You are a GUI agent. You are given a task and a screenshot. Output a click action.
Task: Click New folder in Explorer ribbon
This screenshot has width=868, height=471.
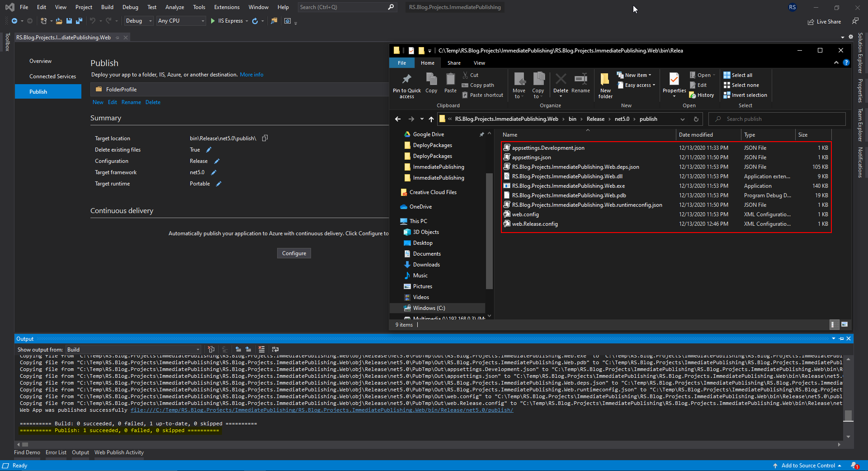605,86
